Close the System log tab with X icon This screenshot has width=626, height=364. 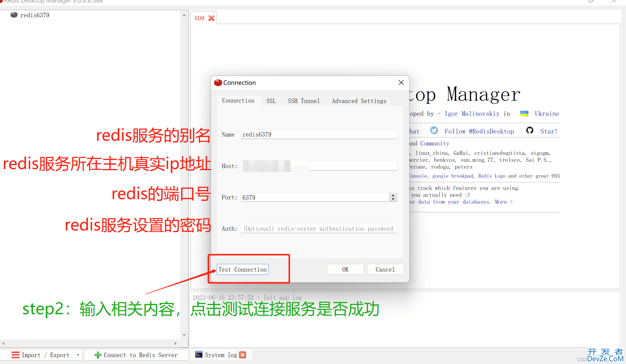pyautogui.click(x=243, y=355)
